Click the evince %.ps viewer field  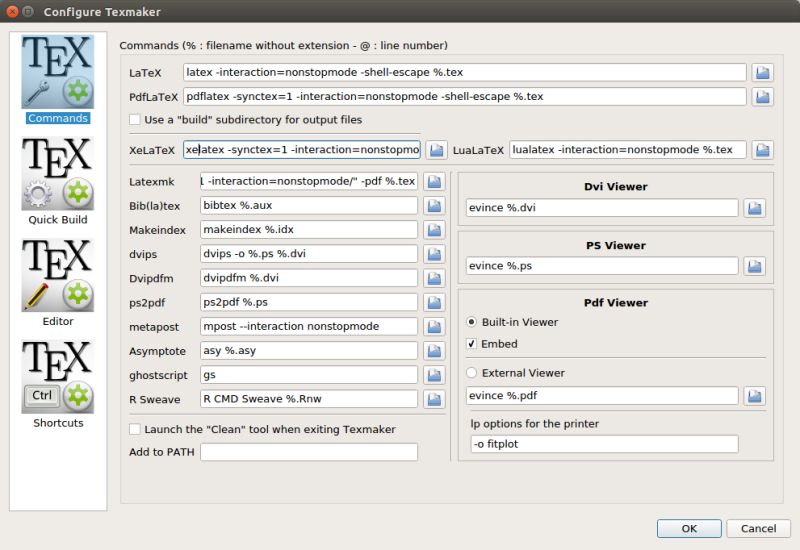pyautogui.click(x=602, y=266)
